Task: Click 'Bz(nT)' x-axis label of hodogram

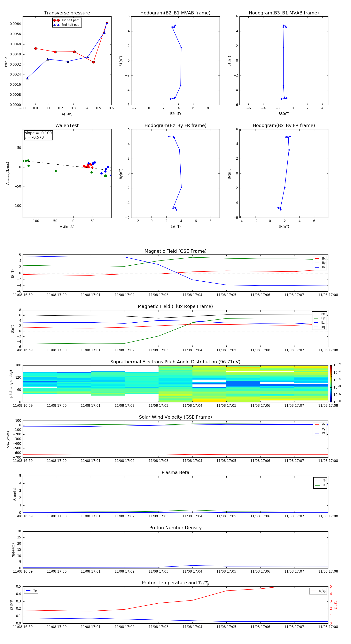Action: click(x=175, y=227)
